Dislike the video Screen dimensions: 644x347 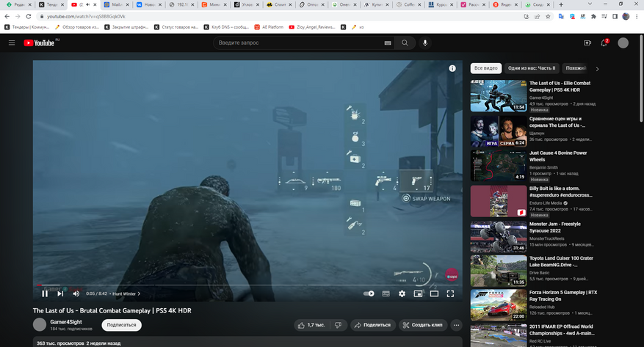pyautogui.click(x=338, y=325)
